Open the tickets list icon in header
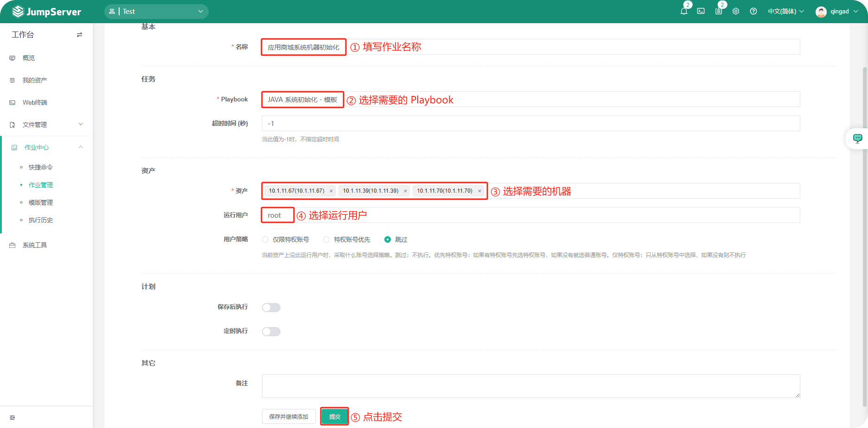The image size is (868, 428). (x=719, y=11)
